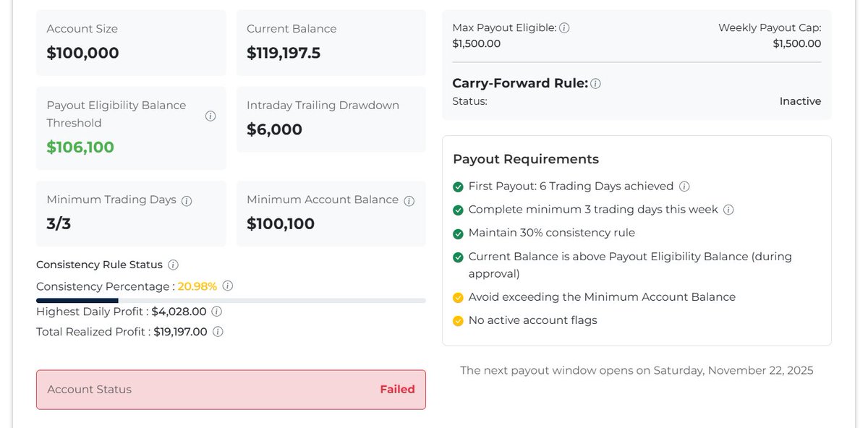Click info icon next to Total Realized Profit

[x=218, y=332]
